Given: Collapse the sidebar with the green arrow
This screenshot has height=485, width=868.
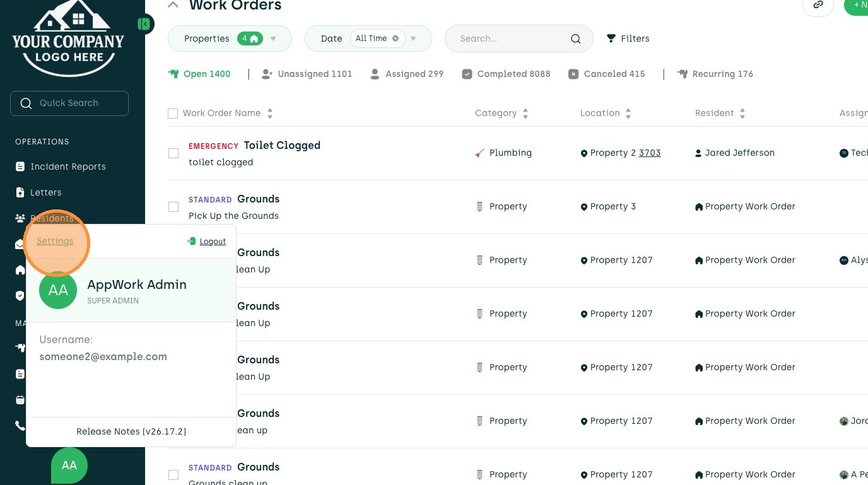Looking at the screenshot, I should [145, 24].
